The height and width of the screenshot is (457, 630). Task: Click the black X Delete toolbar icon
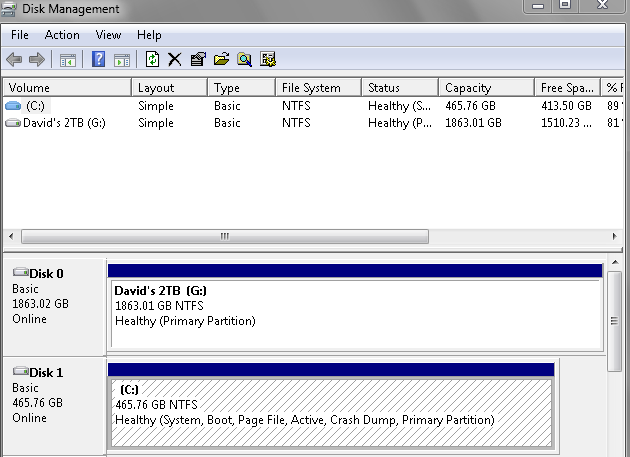click(x=175, y=59)
